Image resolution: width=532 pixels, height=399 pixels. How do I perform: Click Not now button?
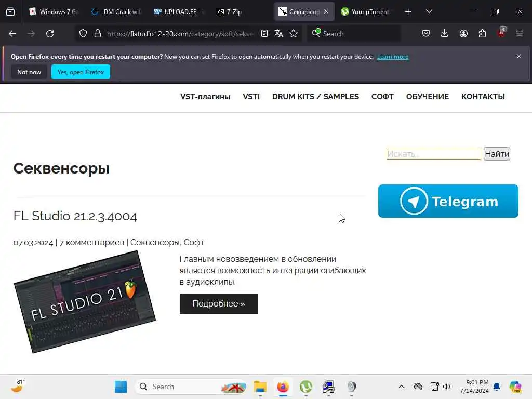pos(29,72)
